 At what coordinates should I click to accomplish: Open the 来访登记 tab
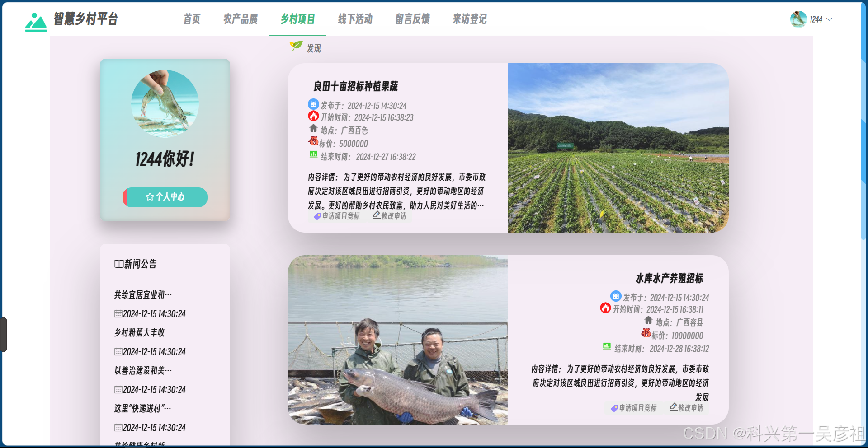(470, 19)
